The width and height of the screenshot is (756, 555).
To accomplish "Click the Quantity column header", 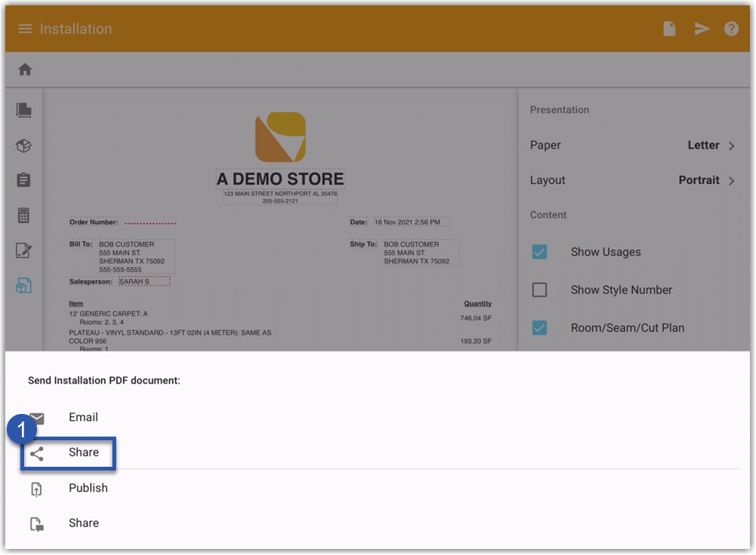I will click(478, 303).
